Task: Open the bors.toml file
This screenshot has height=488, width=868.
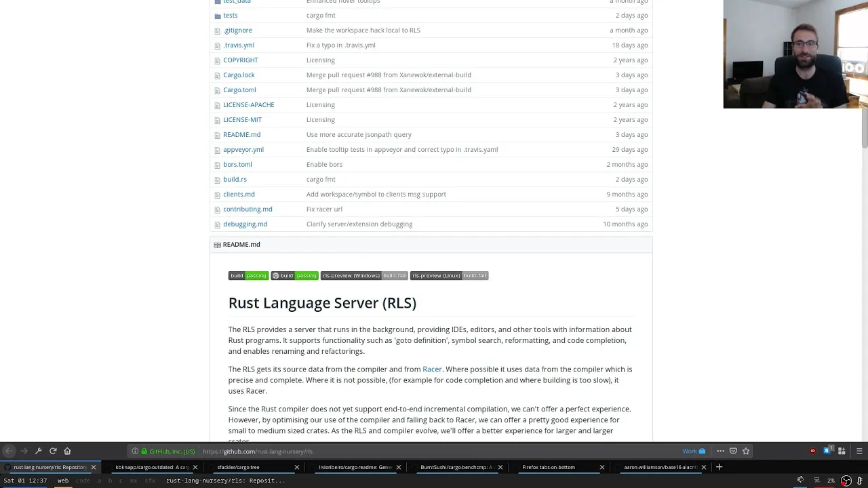Action: tap(237, 164)
